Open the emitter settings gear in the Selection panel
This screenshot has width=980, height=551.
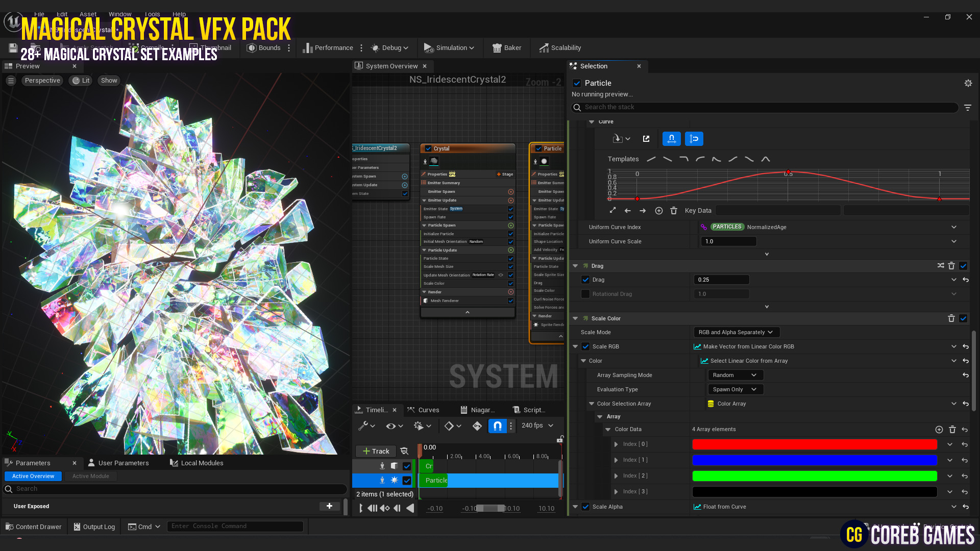tap(968, 83)
